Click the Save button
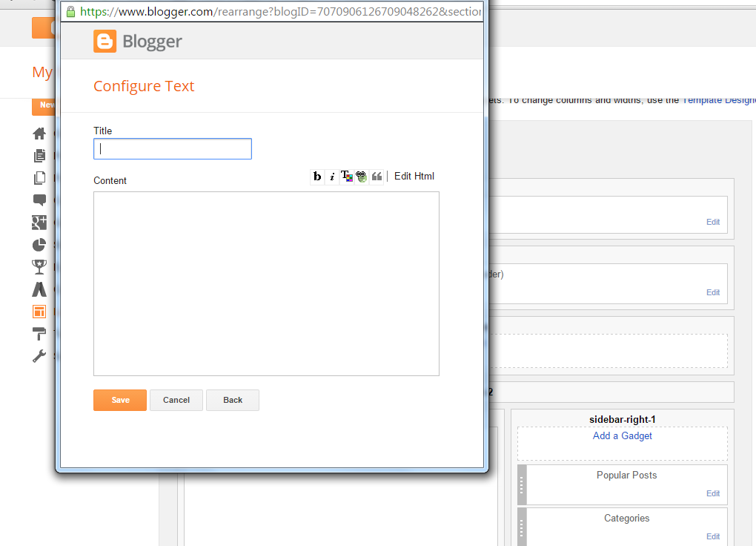 [x=120, y=400]
